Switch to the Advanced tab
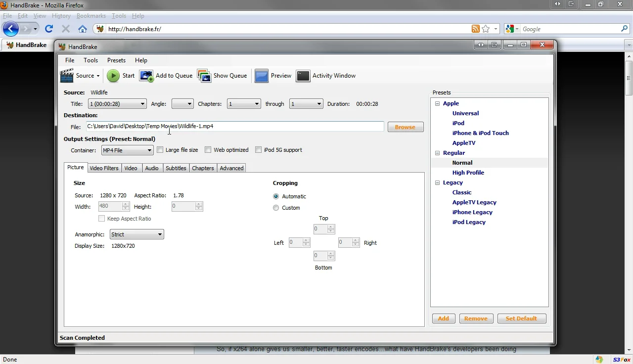 tap(231, 168)
